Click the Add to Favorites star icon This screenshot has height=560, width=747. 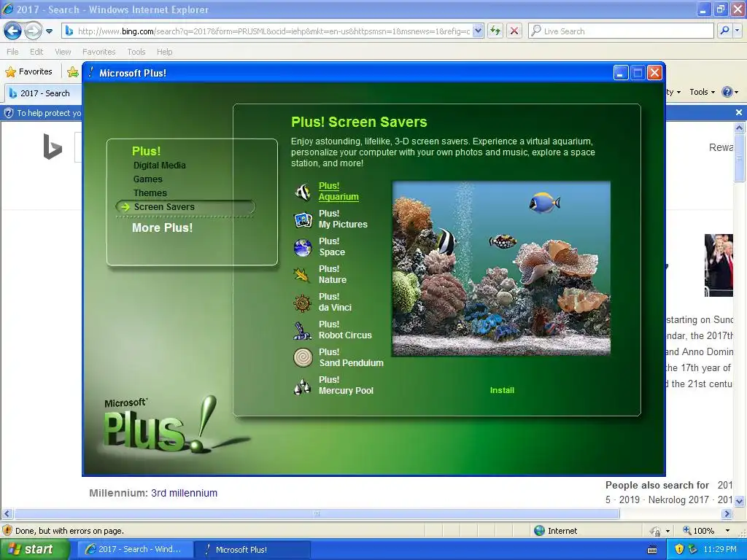pos(73,72)
